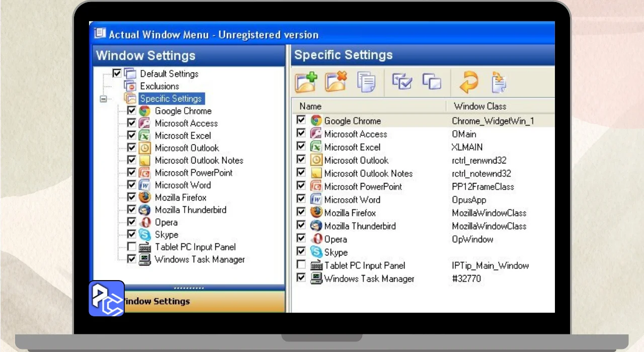Uncheck Microsoft PowerPoint checkbox in the list
The height and width of the screenshot is (352, 644).
(301, 186)
